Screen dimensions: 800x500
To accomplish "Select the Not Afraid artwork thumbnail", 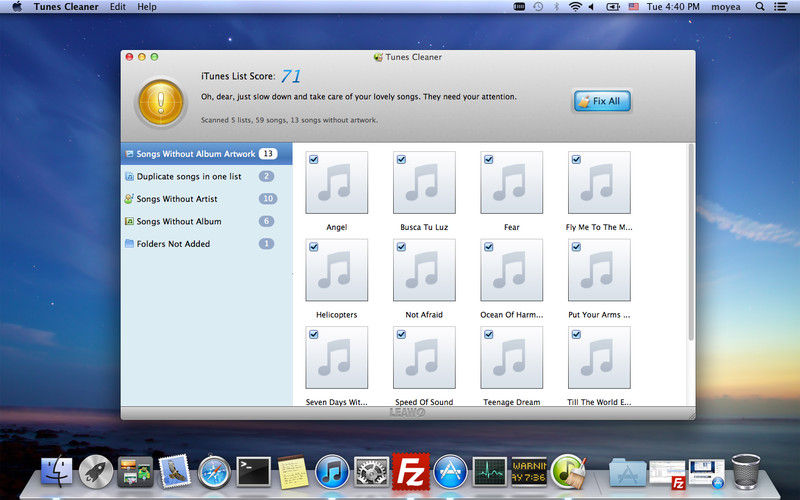I will click(424, 270).
